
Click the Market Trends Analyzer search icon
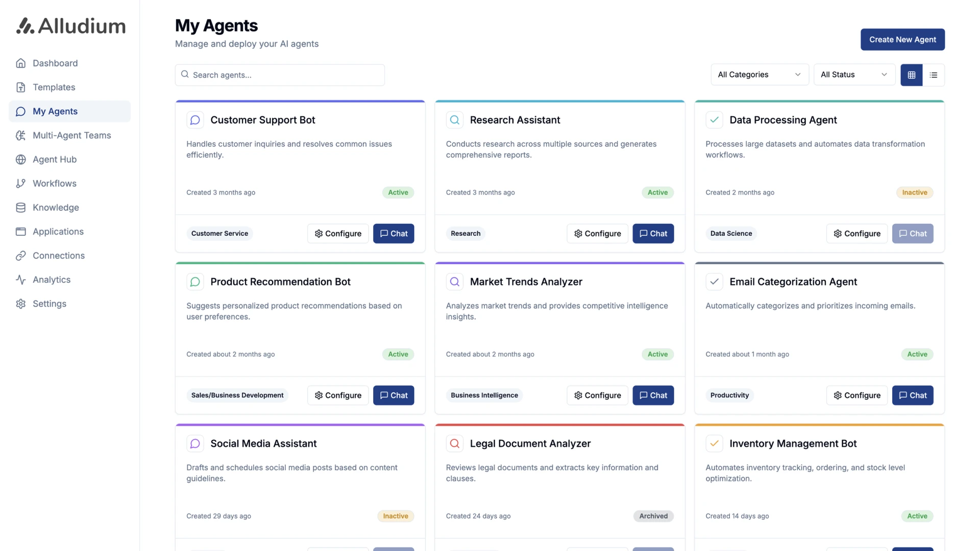454,282
